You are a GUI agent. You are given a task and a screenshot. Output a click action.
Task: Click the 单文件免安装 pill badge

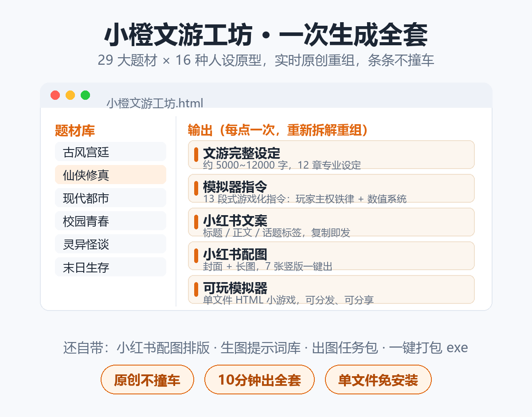point(378,380)
